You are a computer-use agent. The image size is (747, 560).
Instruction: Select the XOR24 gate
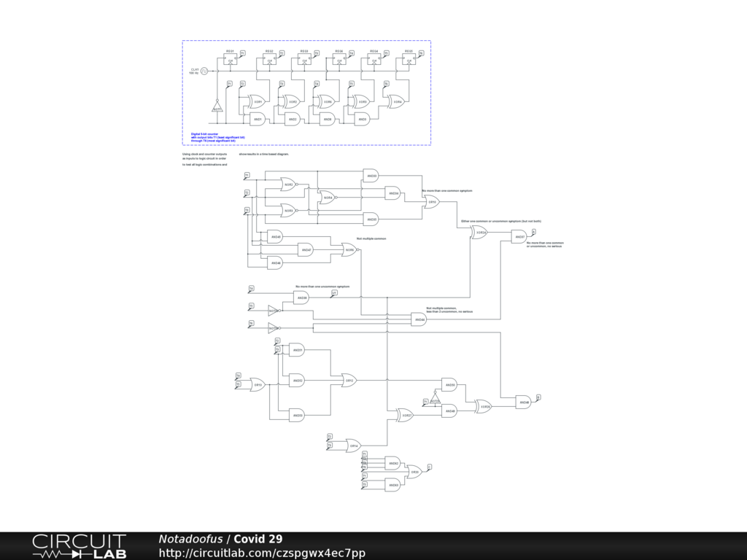tap(479, 233)
